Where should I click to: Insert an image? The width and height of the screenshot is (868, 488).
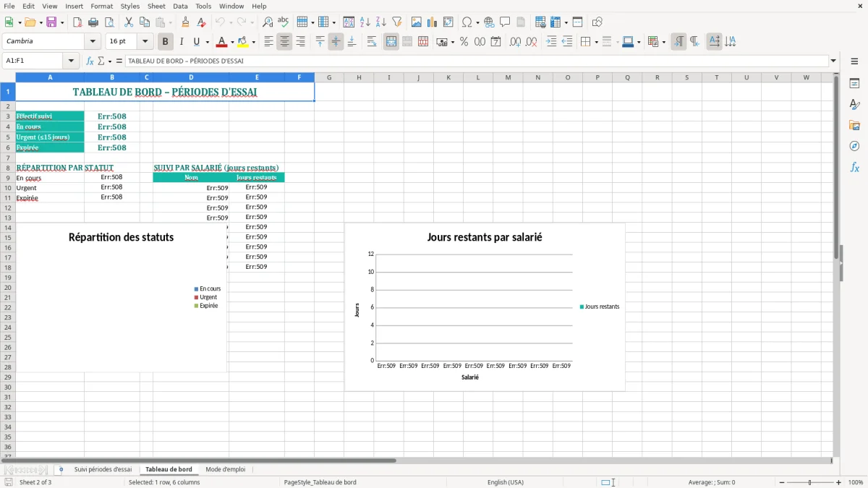[417, 22]
